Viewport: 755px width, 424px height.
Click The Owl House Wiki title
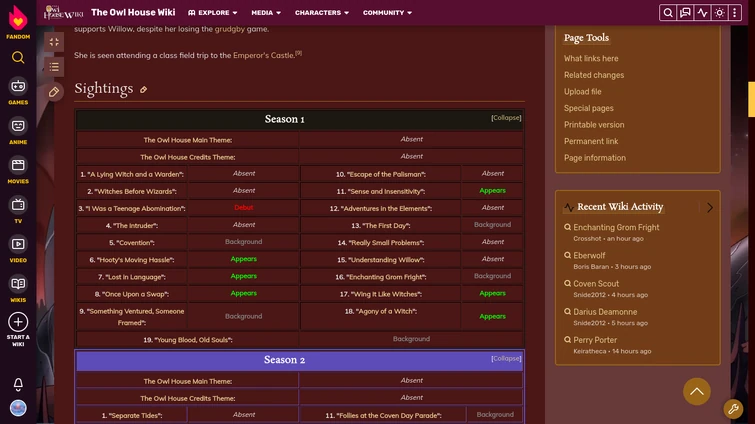(133, 13)
